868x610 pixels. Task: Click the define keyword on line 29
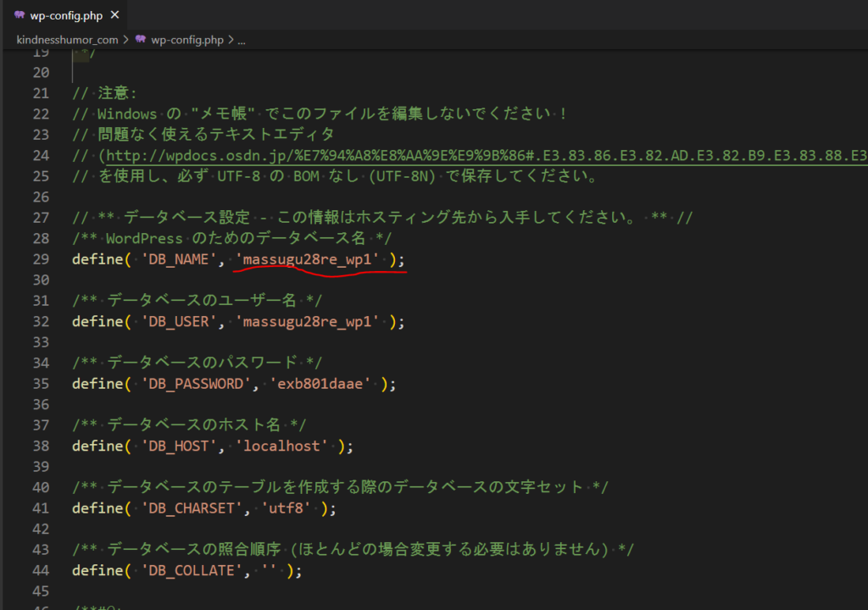point(98,259)
